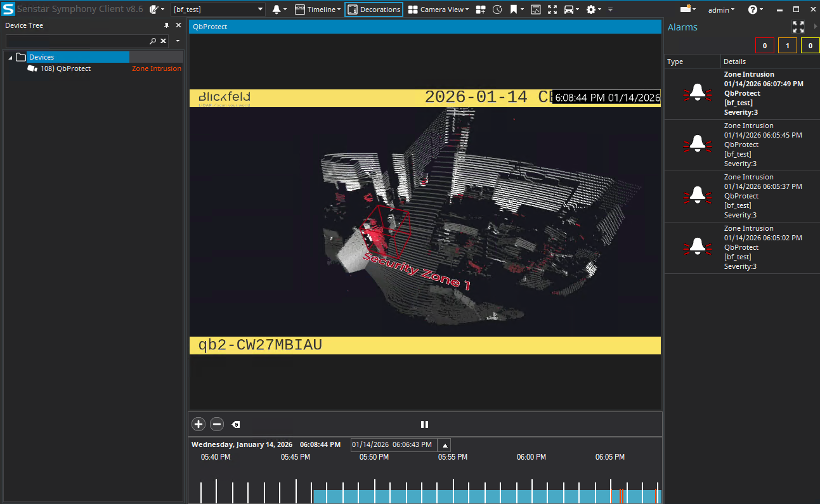
Task: Open the Camera View dropdown
Action: pyautogui.click(x=438, y=10)
